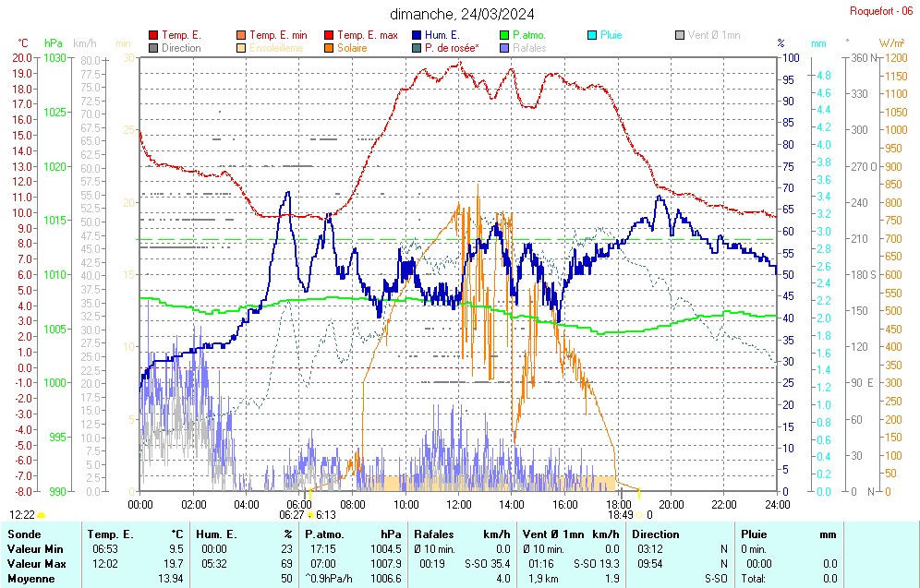Click the maximum temperature value 19.7
This screenshot has width=920, height=588.
coord(174,564)
